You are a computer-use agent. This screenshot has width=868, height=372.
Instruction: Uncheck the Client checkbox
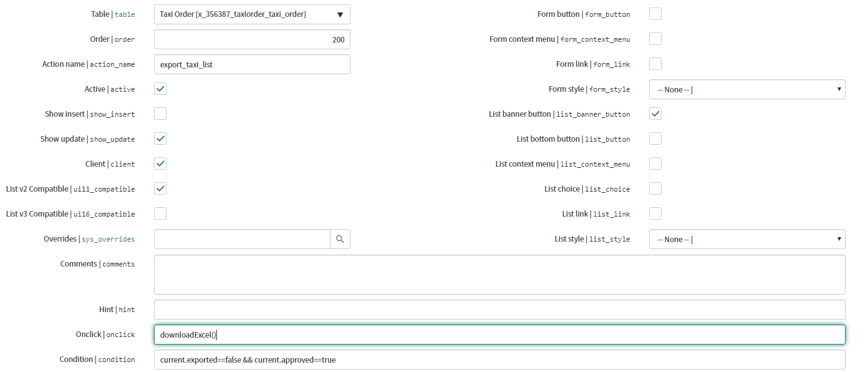(x=160, y=164)
